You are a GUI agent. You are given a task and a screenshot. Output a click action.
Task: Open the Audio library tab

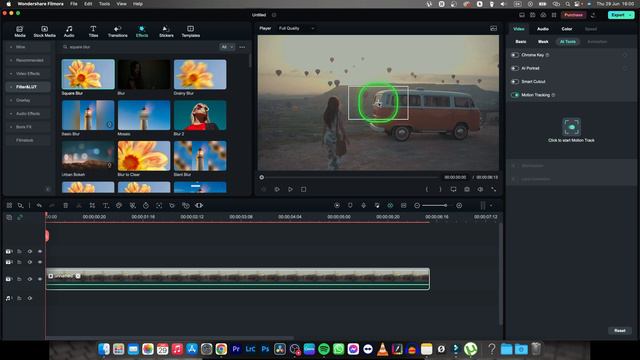coord(69,31)
